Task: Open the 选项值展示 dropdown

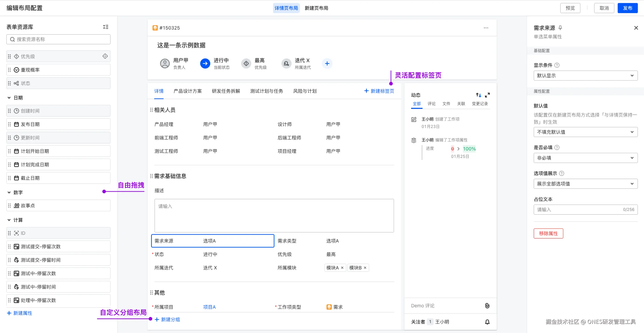Action: tap(585, 184)
